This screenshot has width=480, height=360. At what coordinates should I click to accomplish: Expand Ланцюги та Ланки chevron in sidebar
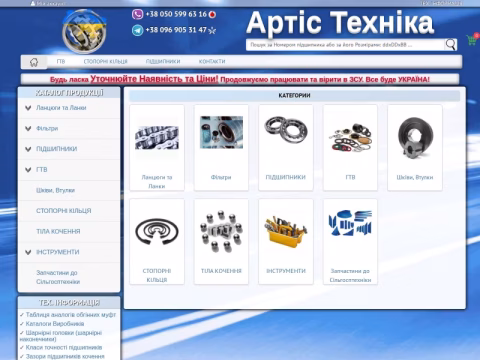[x=28, y=108]
